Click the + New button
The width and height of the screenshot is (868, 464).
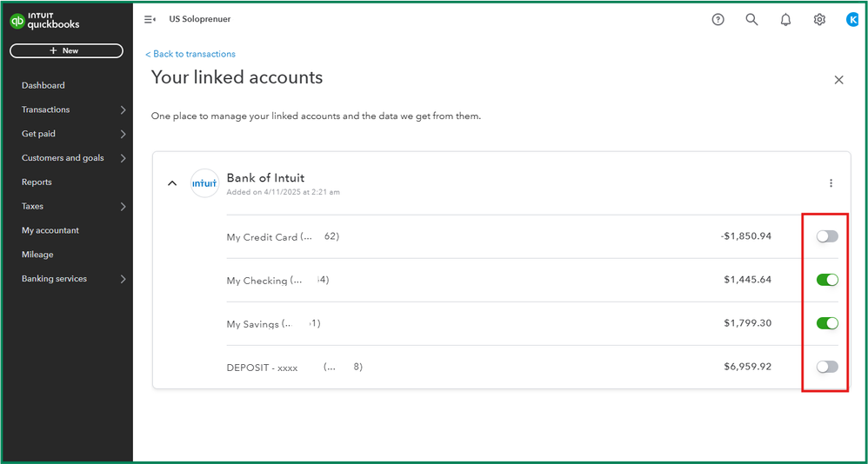pyautogui.click(x=66, y=51)
